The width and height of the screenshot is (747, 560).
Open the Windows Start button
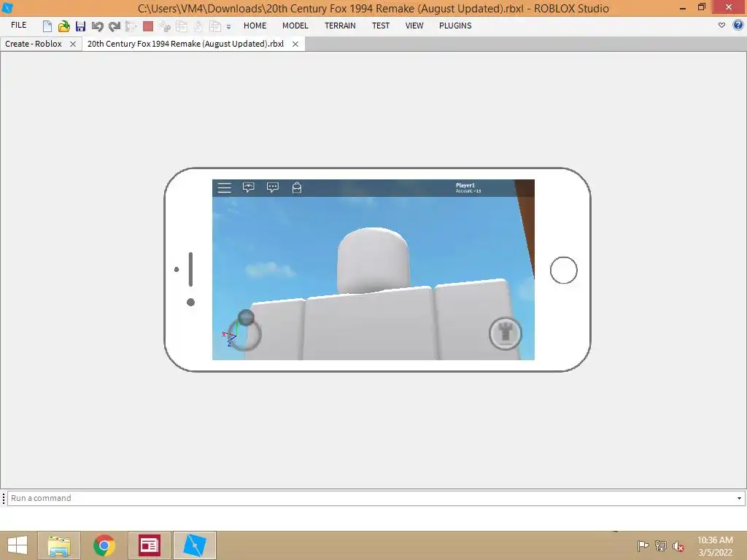click(x=18, y=545)
